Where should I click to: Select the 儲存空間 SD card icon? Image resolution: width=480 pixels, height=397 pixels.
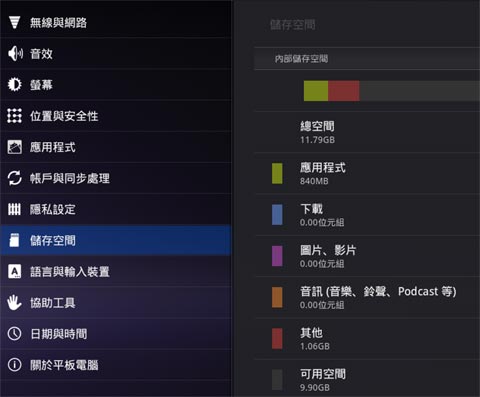coord(14,240)
